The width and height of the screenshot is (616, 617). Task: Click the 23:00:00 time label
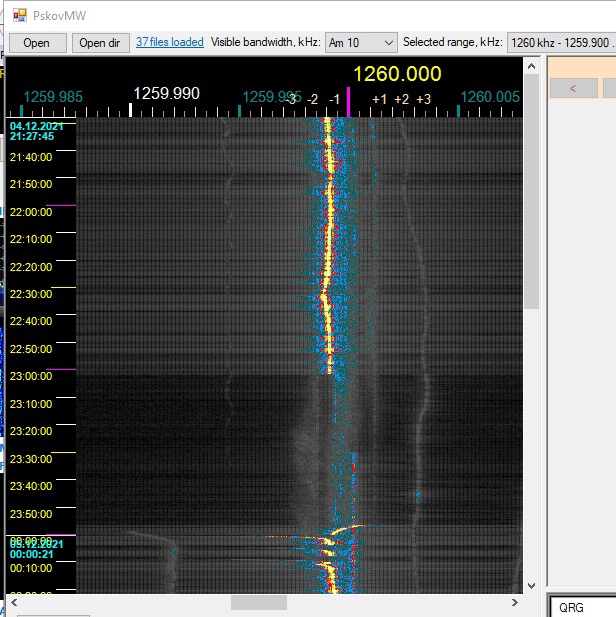tap(31, 376)
